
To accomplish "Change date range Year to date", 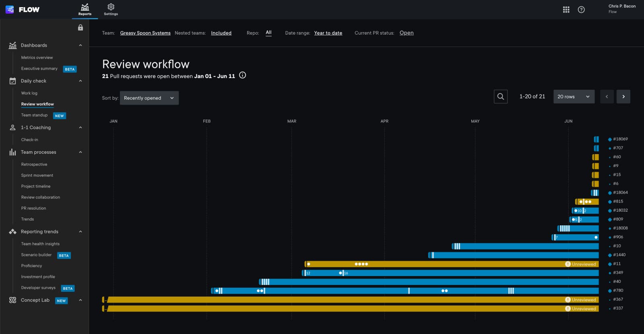I will (x=328, y=33).
